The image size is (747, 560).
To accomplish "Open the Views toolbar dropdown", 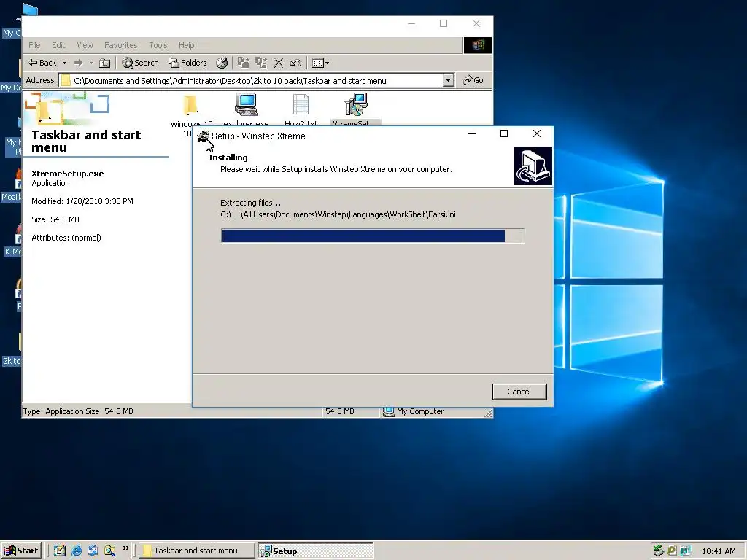I will pyautogui.click(x=320, y=63).
